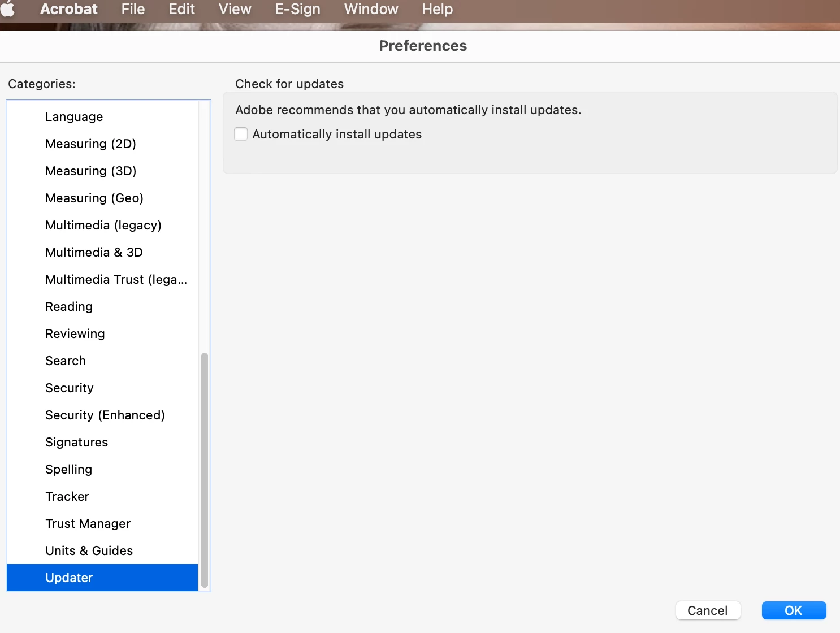Click the OK button
Screen dimensions: 840x633
coord(794,610)
